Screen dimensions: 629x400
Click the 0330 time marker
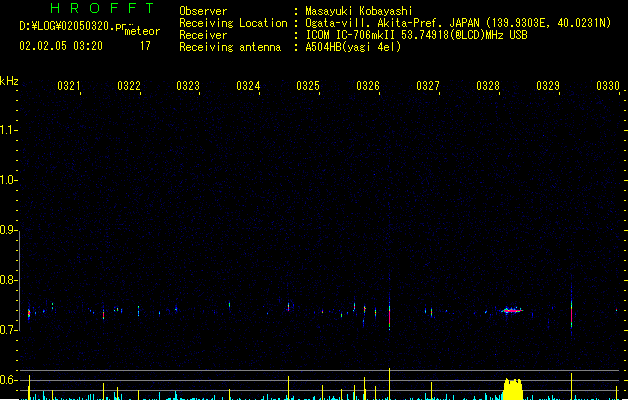[x=608, y=86]
